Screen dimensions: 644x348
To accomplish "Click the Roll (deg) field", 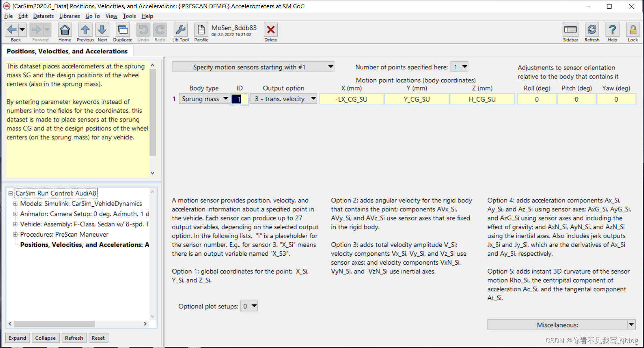I will click(537, 99).
